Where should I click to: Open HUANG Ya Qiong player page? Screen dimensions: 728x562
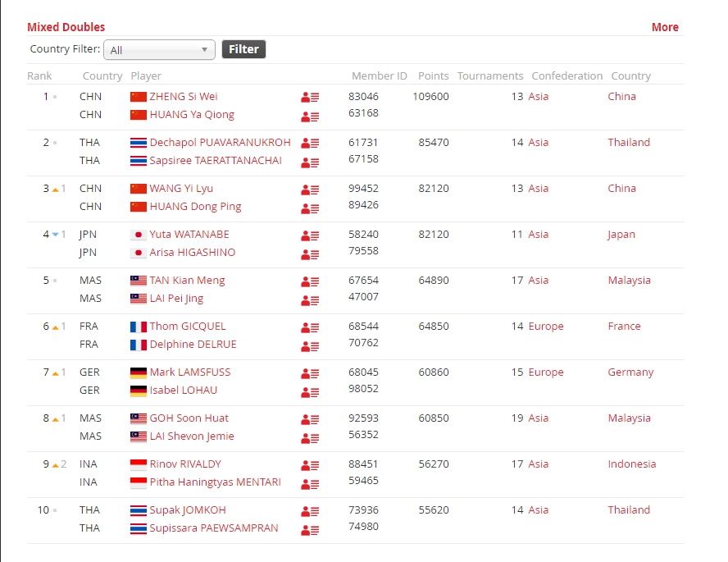191,115
